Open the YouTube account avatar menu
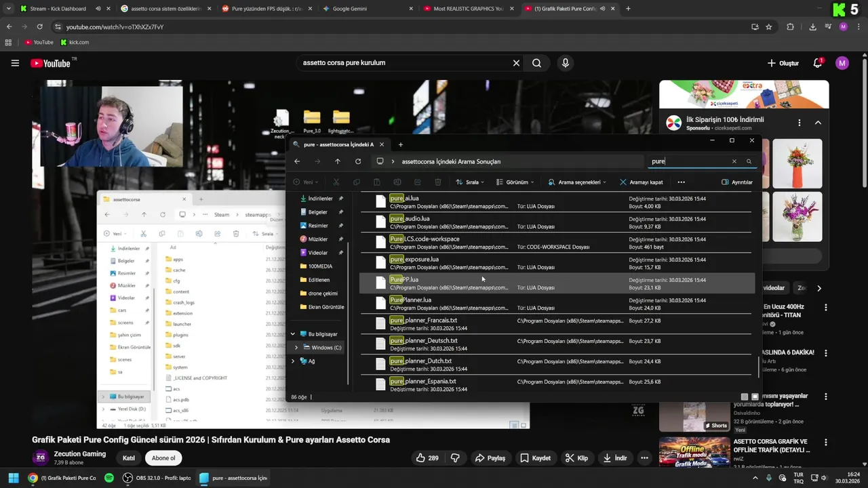The height and width of the screenshot is (488, 868). pyautogui.click(x=842, y=63)
